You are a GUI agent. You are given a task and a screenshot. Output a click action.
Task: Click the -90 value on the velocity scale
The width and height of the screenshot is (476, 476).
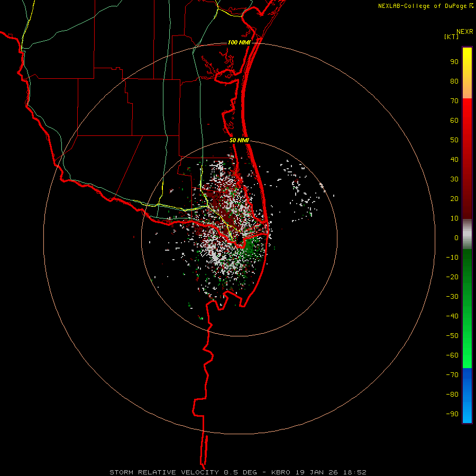[452, 414]
